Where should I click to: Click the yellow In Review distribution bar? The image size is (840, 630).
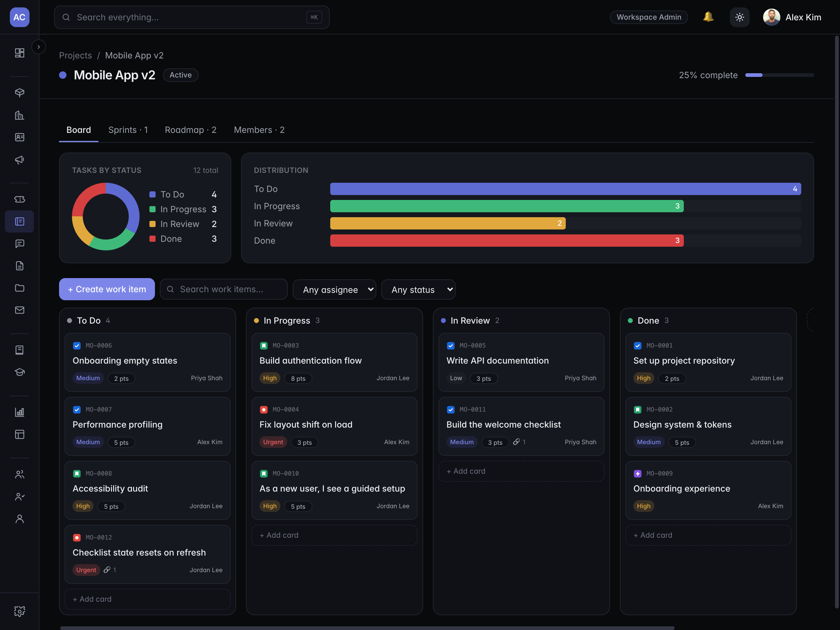pyautogui.click(x=448, y=223)
